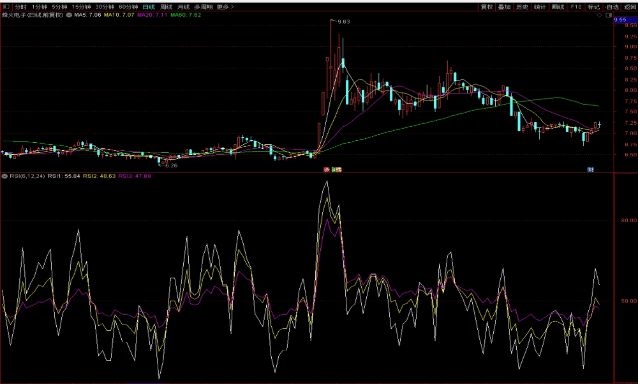Screen dimensions: 640x384
Task: Click the MA indicator settings icon
Action: click(x=69, y=15)
